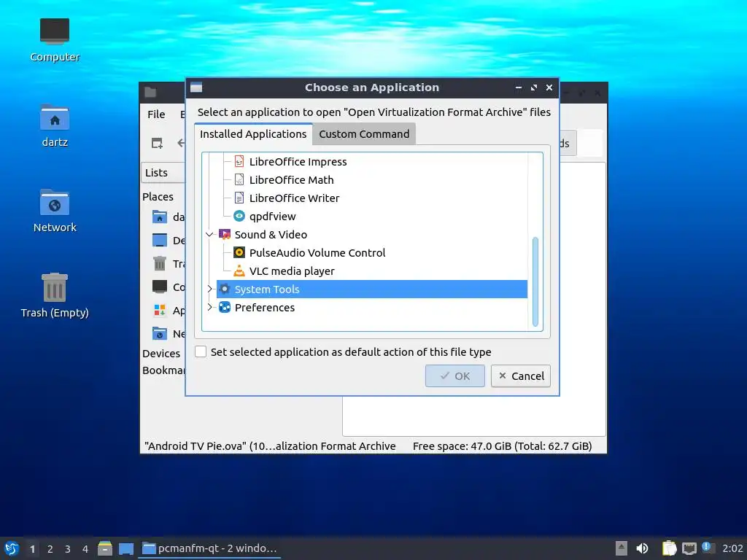The width and height of the screenshot is (747, 560).
Task: Click the OK button
Action: click(x=455, y=376)
